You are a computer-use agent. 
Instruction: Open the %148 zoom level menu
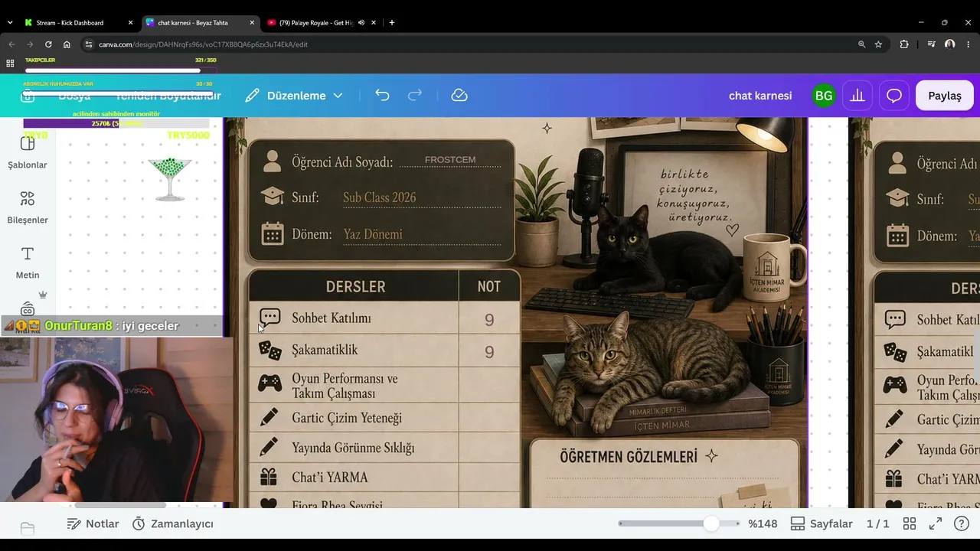click(x=763, y=524)
